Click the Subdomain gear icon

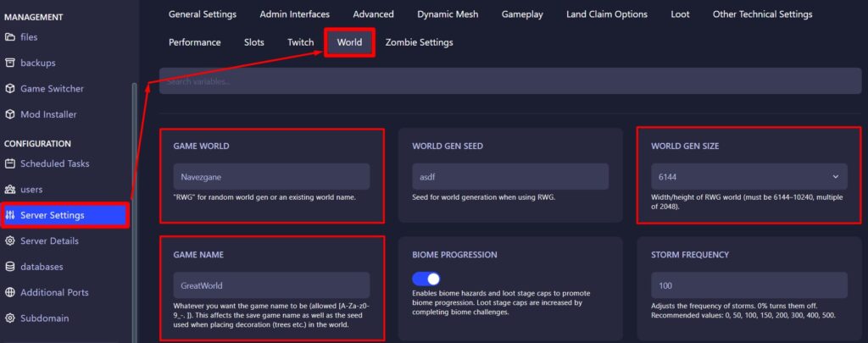click(10, 318)
